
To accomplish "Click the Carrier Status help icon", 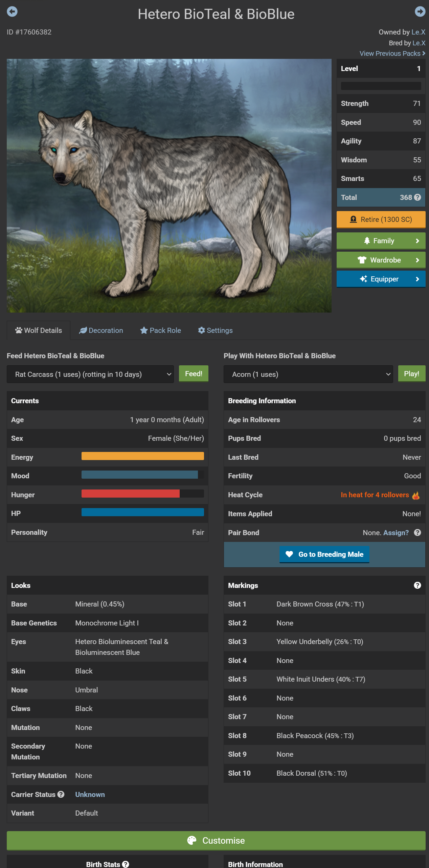I will pyautogui.click(x=61, y=794).
